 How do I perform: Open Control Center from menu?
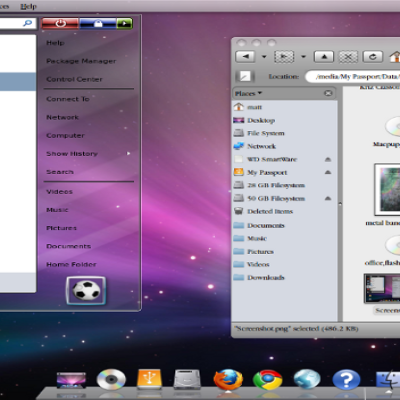pyautogui.click(x=74, y=79)
